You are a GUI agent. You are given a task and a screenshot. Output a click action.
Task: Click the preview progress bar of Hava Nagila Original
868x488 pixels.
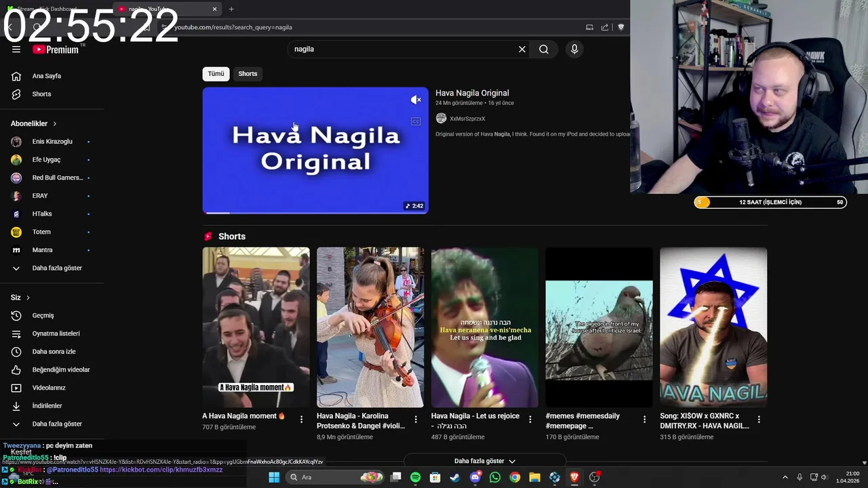pos(315,213)
